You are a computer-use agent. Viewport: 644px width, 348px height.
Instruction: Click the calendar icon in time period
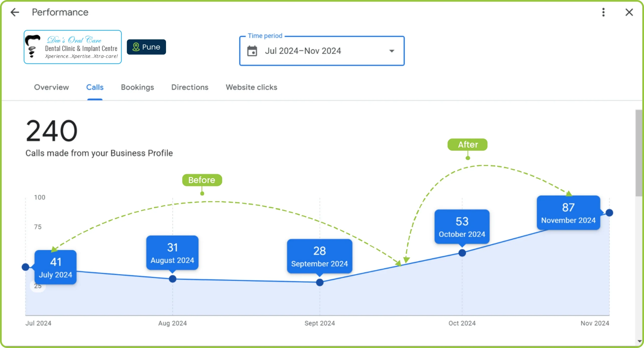[x=252, y=51]
